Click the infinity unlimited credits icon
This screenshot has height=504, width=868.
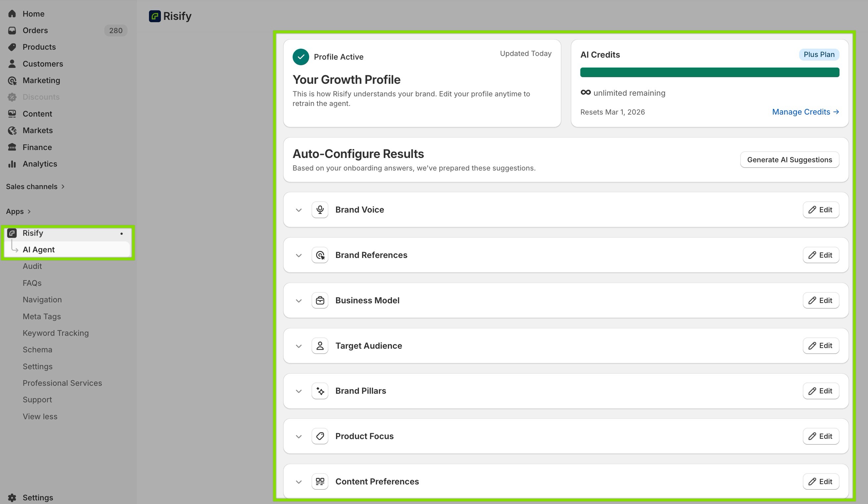click(x=586, y=92)
